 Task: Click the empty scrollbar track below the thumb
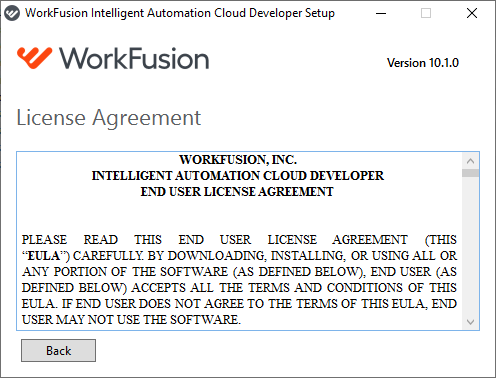470,245
